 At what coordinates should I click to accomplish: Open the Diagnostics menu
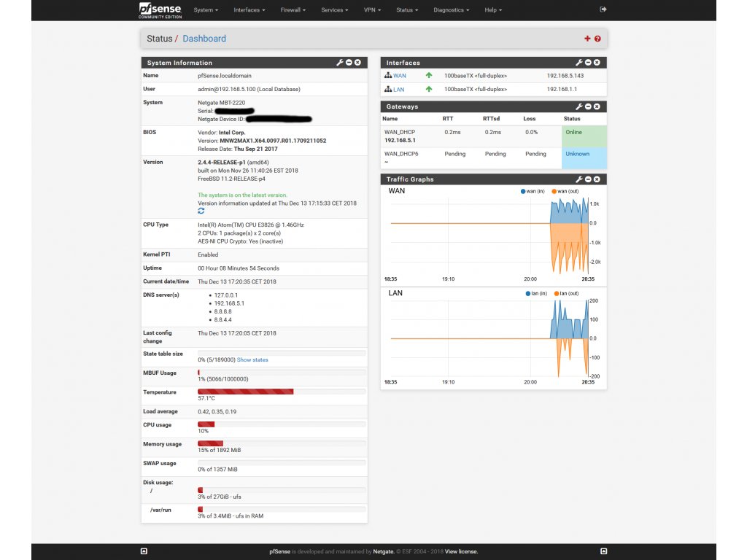451,10
